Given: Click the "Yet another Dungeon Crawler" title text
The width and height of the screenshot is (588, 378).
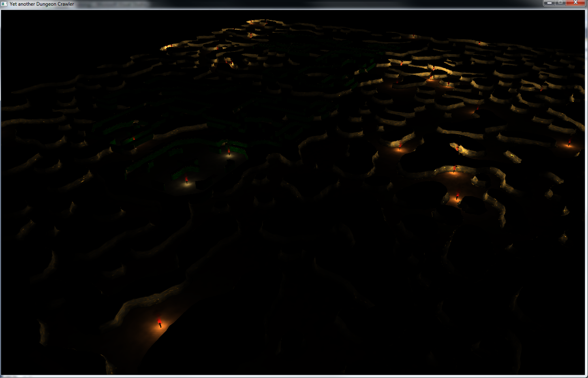Looking at the screenshot, I should click(x=42, y=4).
